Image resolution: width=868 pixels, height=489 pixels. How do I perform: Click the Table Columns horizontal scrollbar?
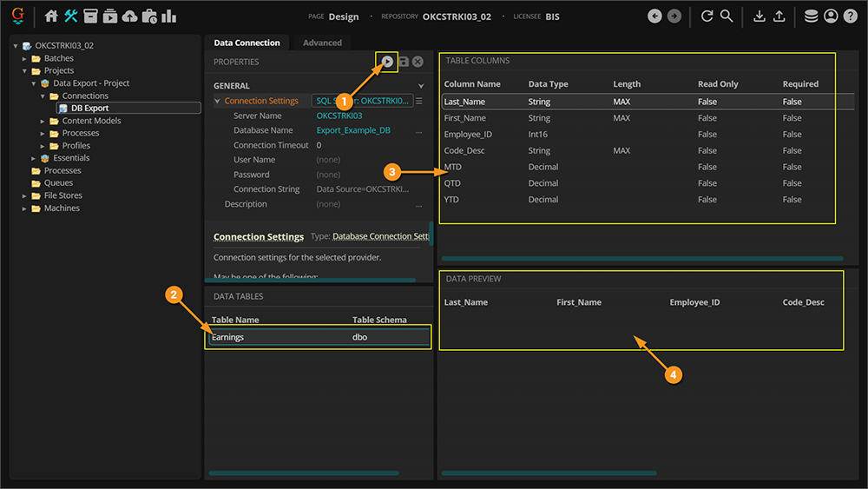tap(641, 258)
